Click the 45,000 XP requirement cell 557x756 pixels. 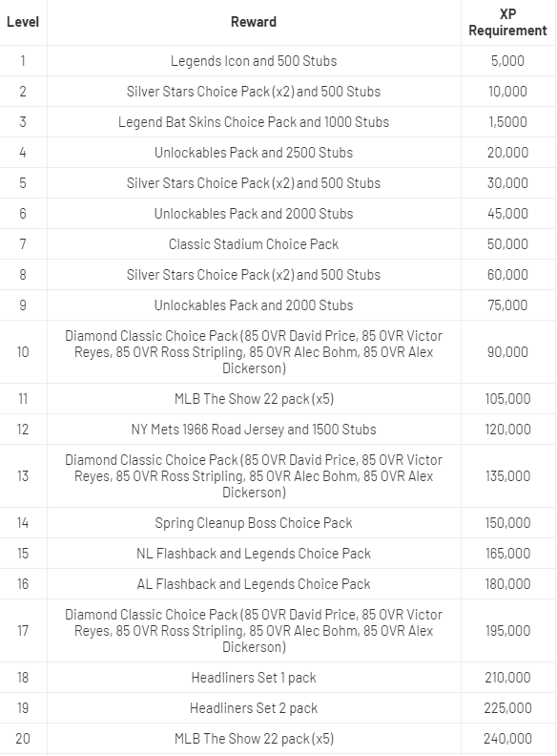(x=507, y=213)
